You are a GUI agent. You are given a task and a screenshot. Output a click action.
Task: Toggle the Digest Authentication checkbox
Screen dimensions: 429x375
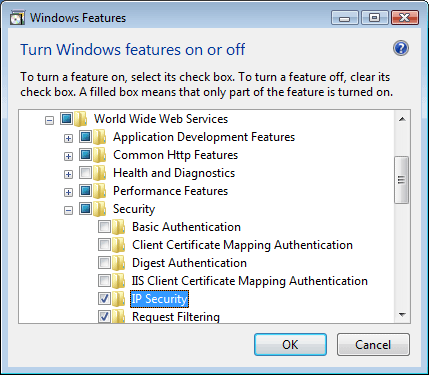pyautogui.click(x=104, y=263)
